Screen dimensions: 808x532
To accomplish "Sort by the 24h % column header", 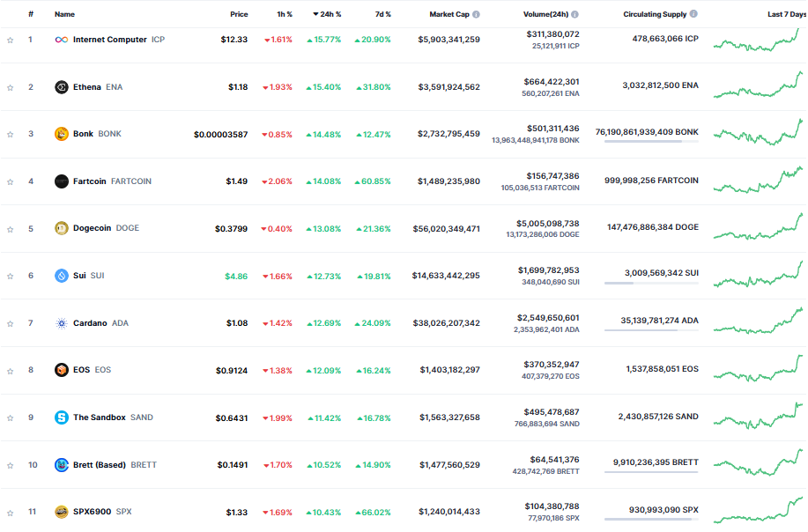I will coord(327,14).
